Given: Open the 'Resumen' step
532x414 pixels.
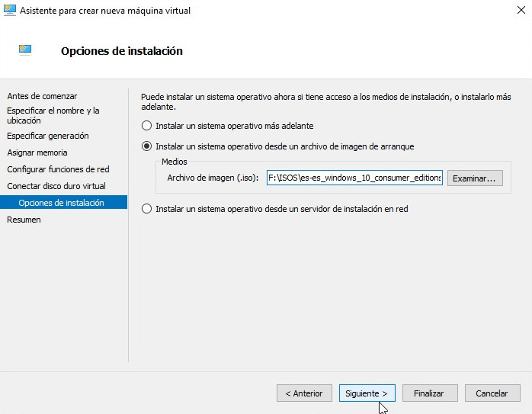Looking at the screenshot, I should (24, 220).
